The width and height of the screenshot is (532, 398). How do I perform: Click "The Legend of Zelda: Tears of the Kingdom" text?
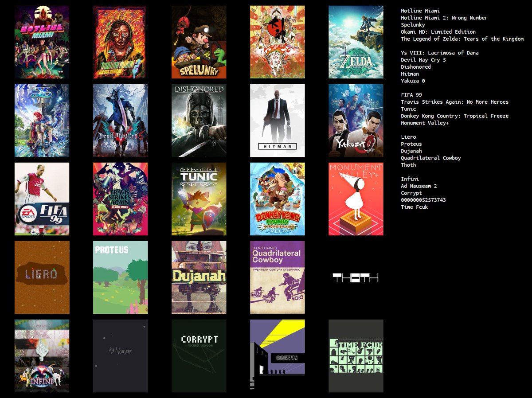[462, 39]
